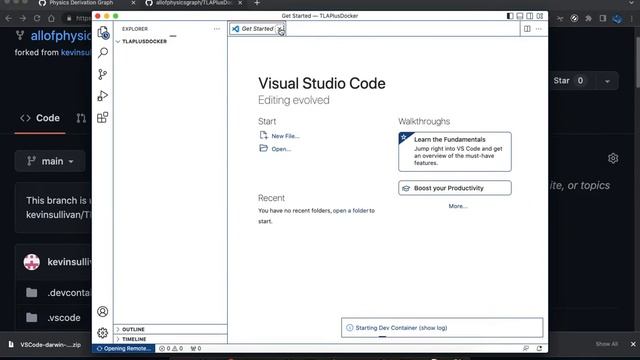Expand the OUTLINE section
This screenshot has height=360, width=640.
170,329
